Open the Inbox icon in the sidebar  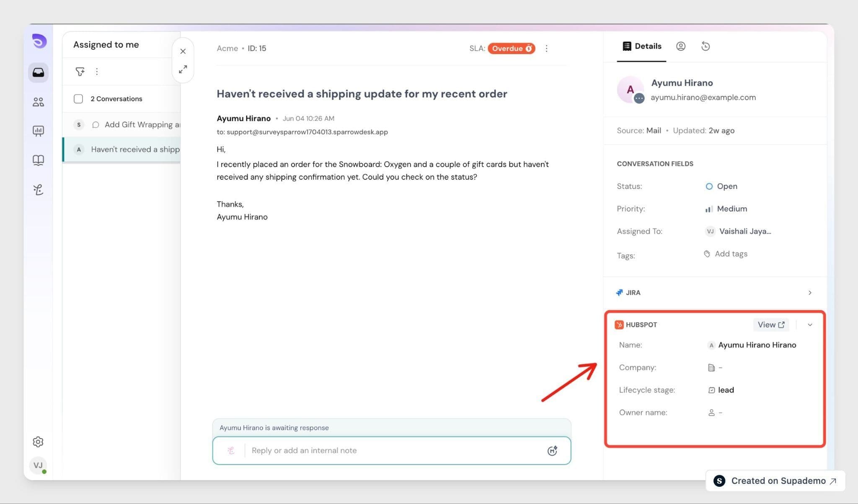pyautogui.click(x=38, y=72)
